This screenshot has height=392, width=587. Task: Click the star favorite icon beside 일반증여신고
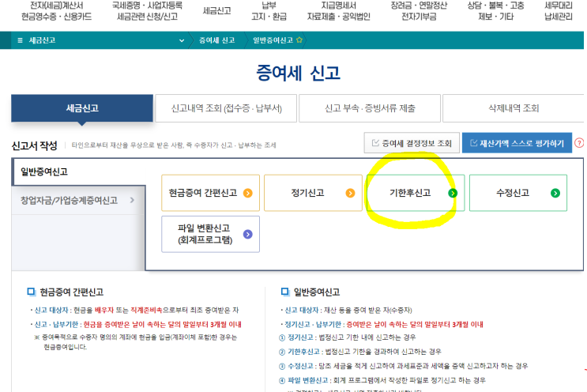coord(299,40)
